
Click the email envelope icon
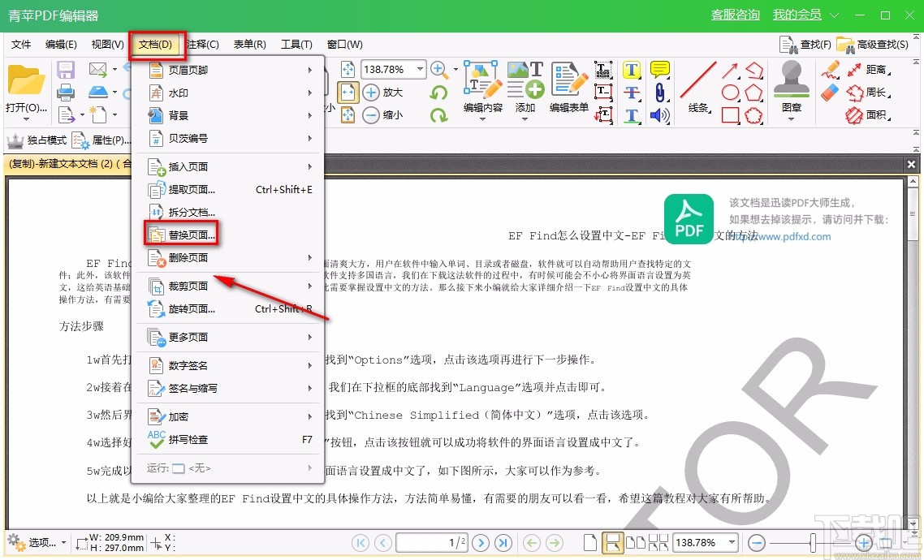(97, 70)
